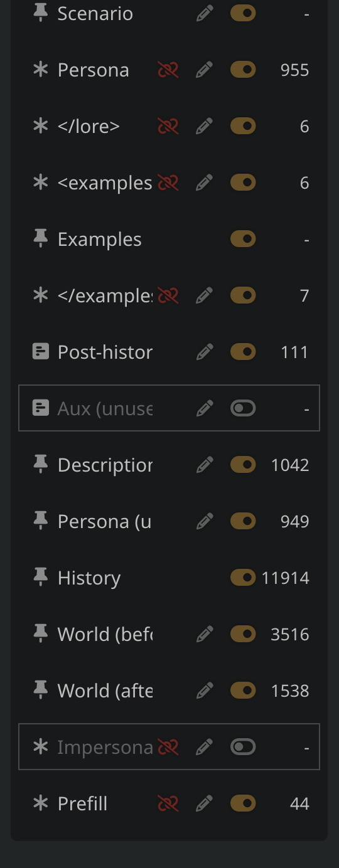339x868 pixels.
Task: Remove link icon on Impersonation row
Action: click(x=168, y=747)
